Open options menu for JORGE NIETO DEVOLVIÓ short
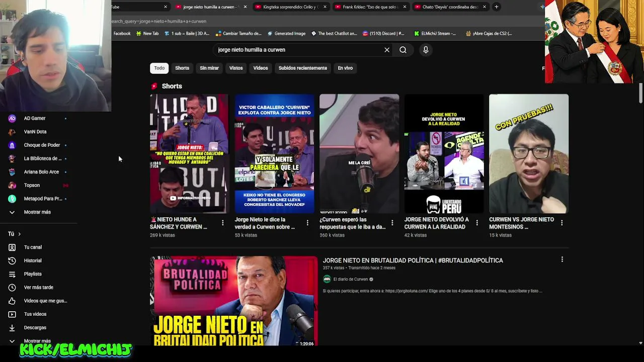Image resolution: width=644 pixels, height=362 pixels. pos(477,223)
